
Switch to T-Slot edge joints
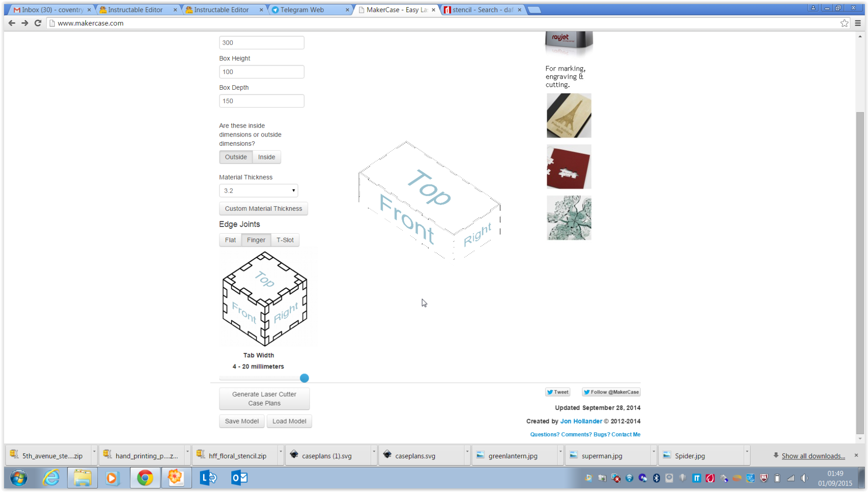tap(285, 240)
